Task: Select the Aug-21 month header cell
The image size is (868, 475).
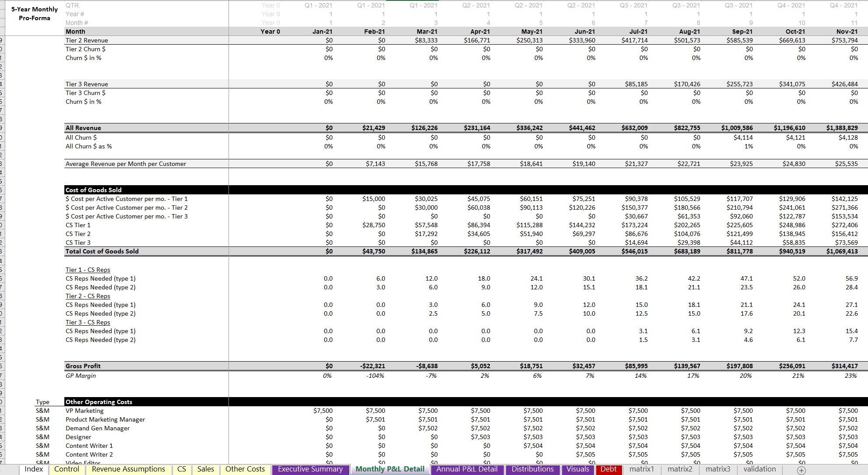Action: [x=689, y=32]
